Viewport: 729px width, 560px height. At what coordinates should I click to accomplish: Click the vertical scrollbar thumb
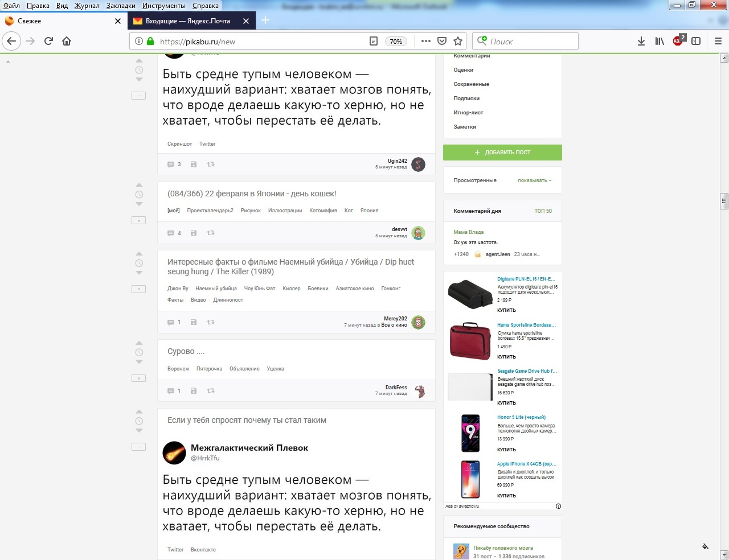click(724, 201)
